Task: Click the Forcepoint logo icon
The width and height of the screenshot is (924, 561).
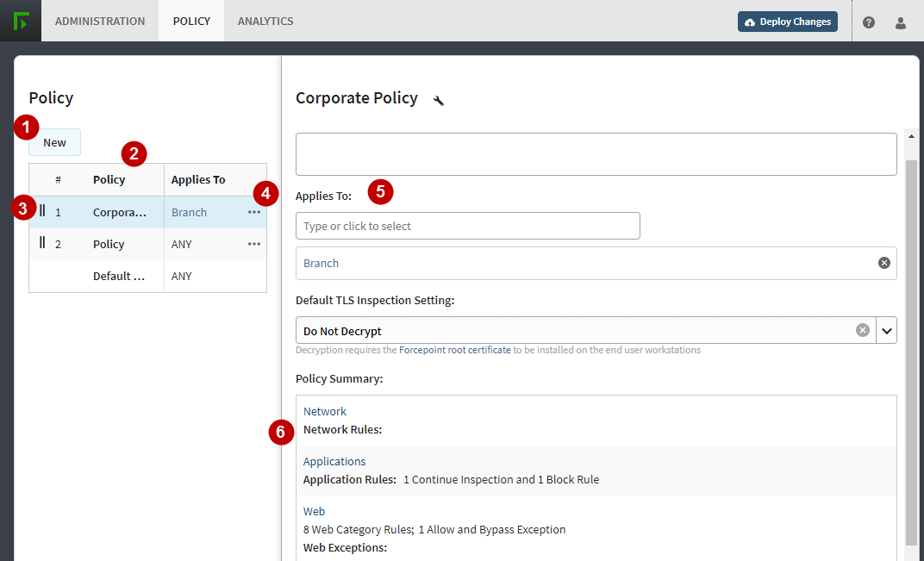Action: click(21, 21)
